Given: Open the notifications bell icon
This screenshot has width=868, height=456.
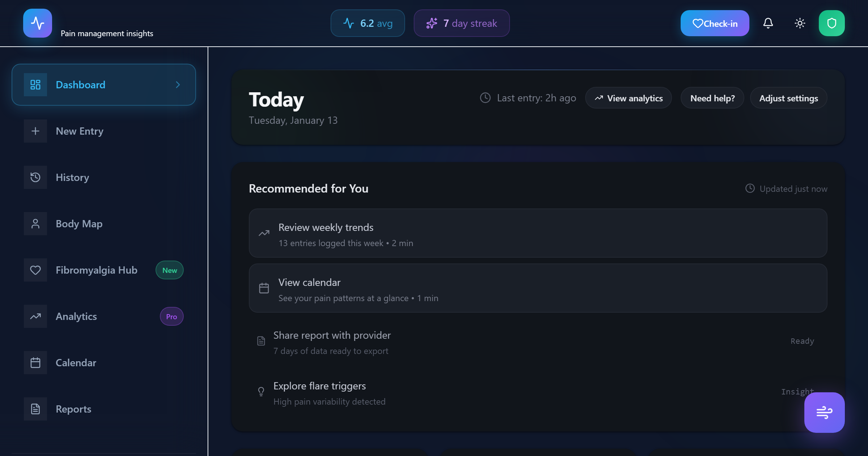Looking at the screenshot, I should pos(768,23).
